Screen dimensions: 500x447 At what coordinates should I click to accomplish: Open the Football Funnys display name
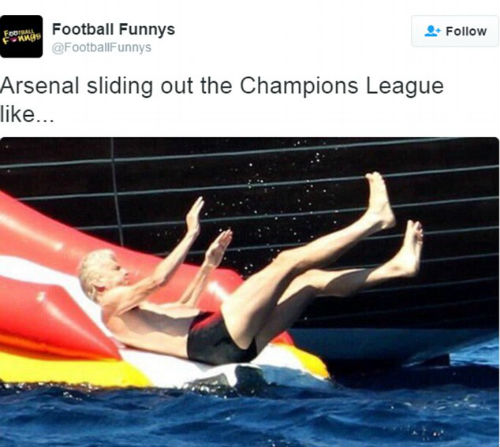(x=113, y=29)
